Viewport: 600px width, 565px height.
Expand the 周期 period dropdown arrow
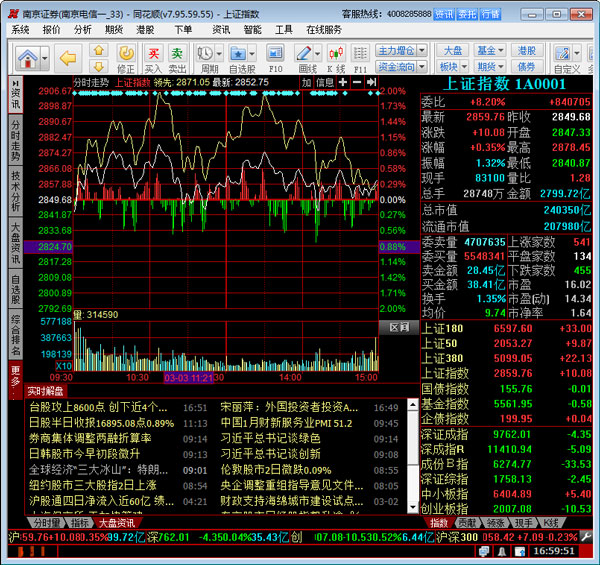(x=219, y=54)
